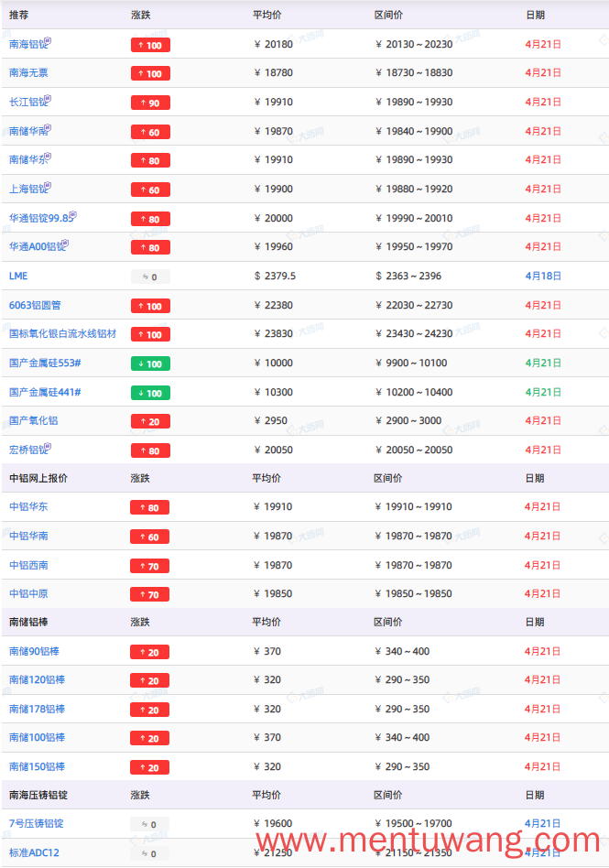The height and width of the screenshot is (868, 609).
Task: Click the price range ¥ 2900 ~ 3000
Action: pyautogui.click(x=408, y=420)
